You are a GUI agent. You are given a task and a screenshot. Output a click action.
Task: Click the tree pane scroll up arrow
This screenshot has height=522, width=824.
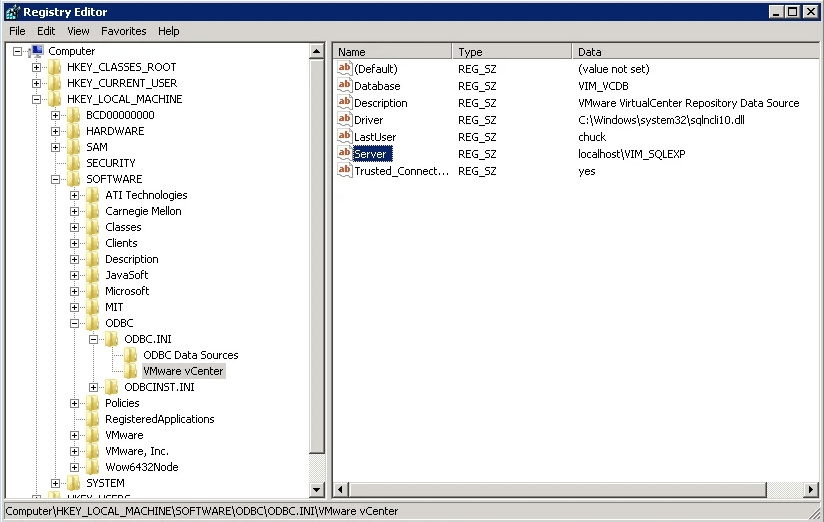tap(316, 51)
